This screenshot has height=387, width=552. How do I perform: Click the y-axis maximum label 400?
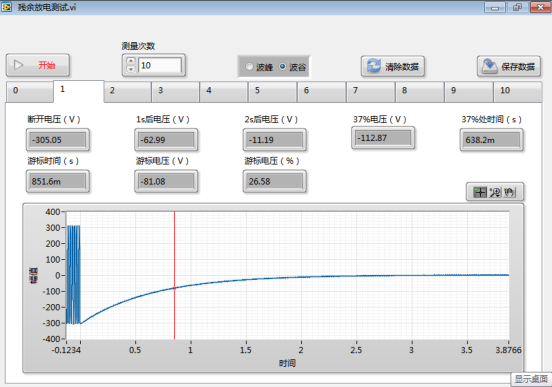click(53, 212)
